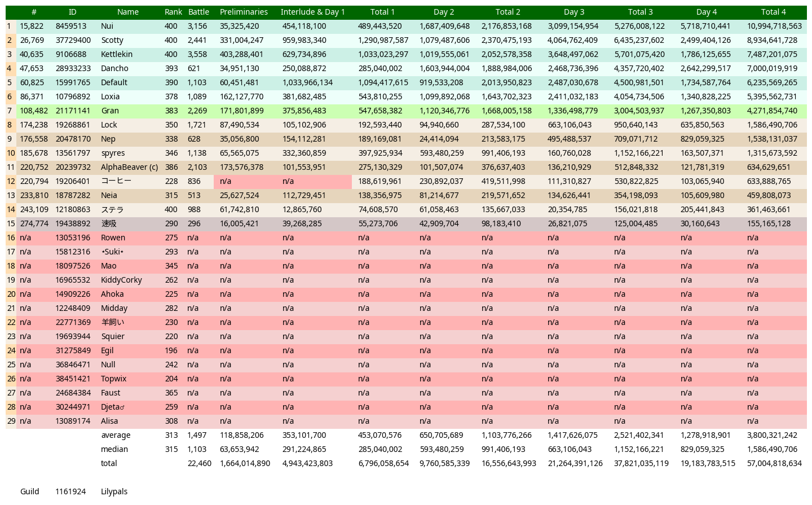This screenshot has width=812, height=505.
Task: Click the name cell "Default"
Action: coord(114,82)
